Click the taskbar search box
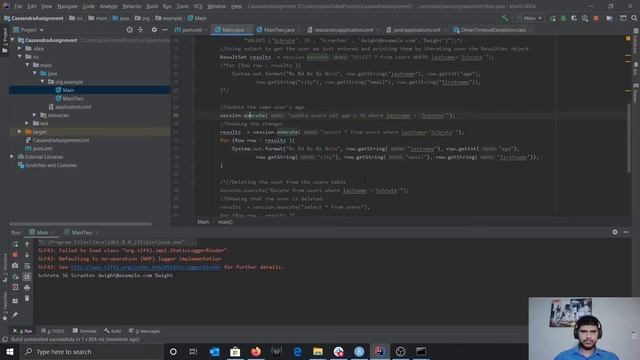Viewport: 640px width, 360px height. [91, 351]
